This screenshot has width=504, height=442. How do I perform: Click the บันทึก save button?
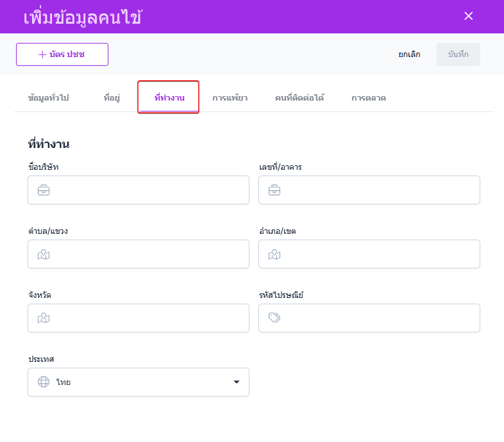[458, 54]
